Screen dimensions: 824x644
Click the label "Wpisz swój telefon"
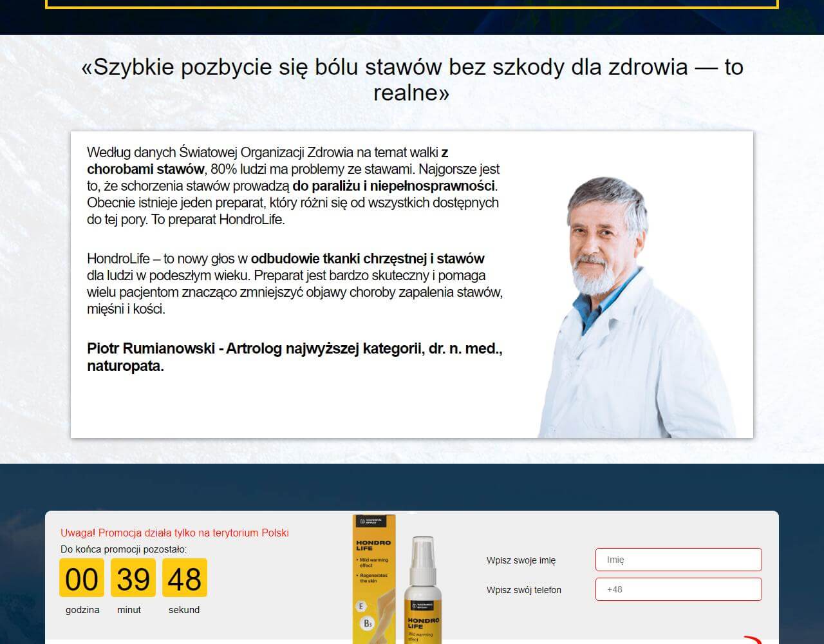[524, 590]
